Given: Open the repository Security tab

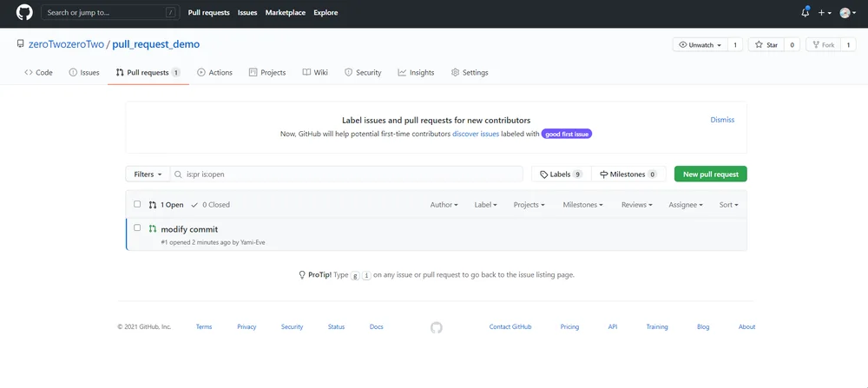Looking at the screenshot, I should pyautogui.click(x=363, y=73).
